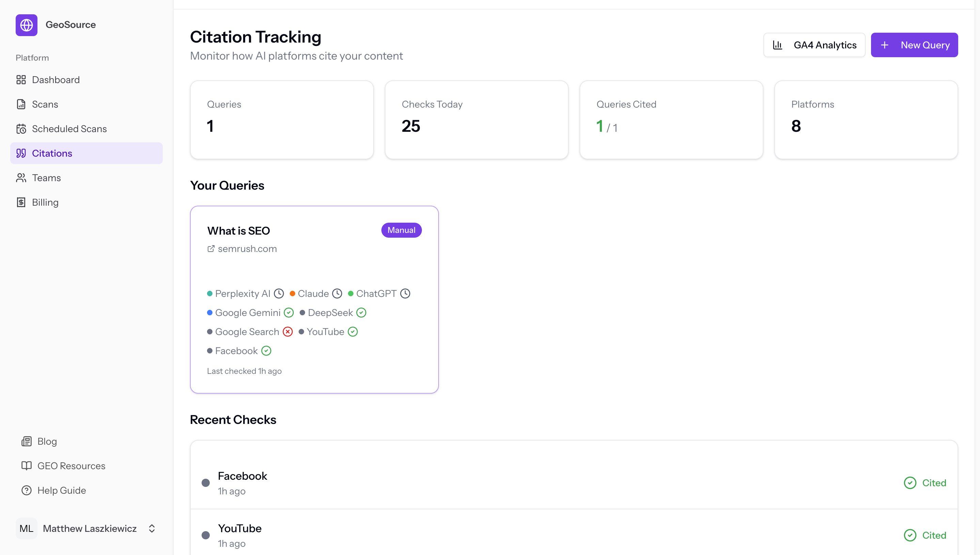Open Scheduled Scans via calendar icon

pyautogui.click(x=21, y=129)
